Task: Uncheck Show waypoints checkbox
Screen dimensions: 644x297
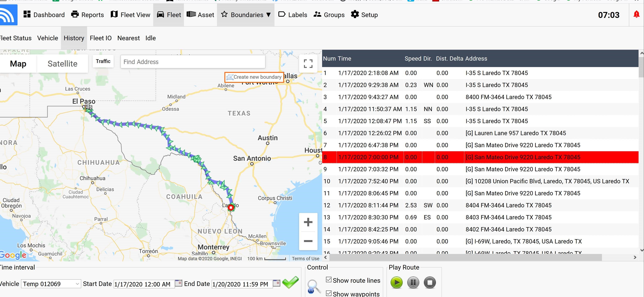Action: point(329,293)
